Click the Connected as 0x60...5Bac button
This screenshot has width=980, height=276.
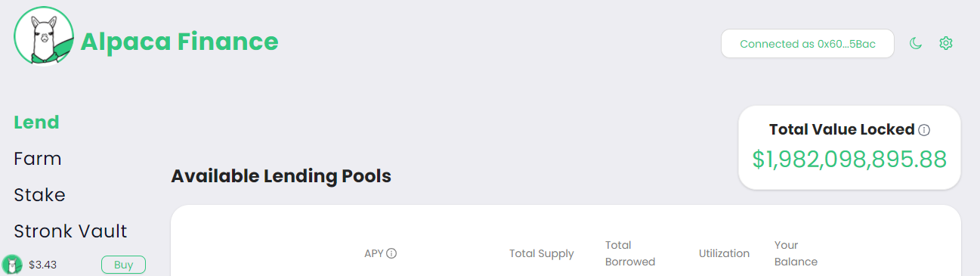[808, 44]
